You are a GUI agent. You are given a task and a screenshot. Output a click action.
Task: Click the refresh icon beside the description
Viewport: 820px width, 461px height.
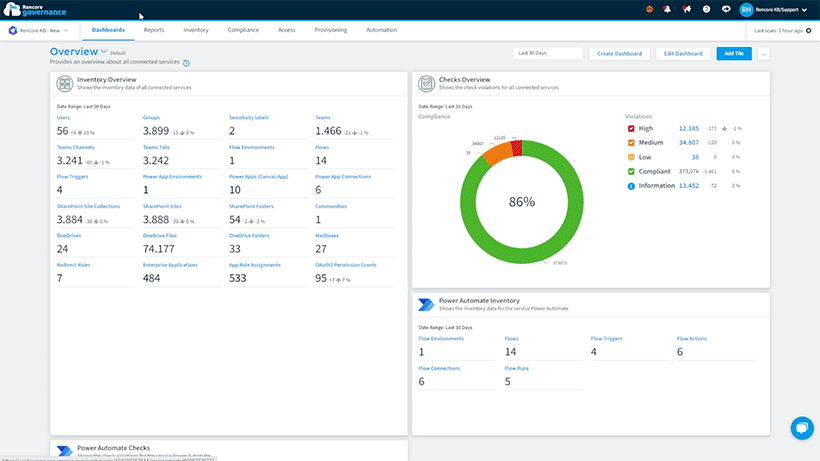pos(186,63)
